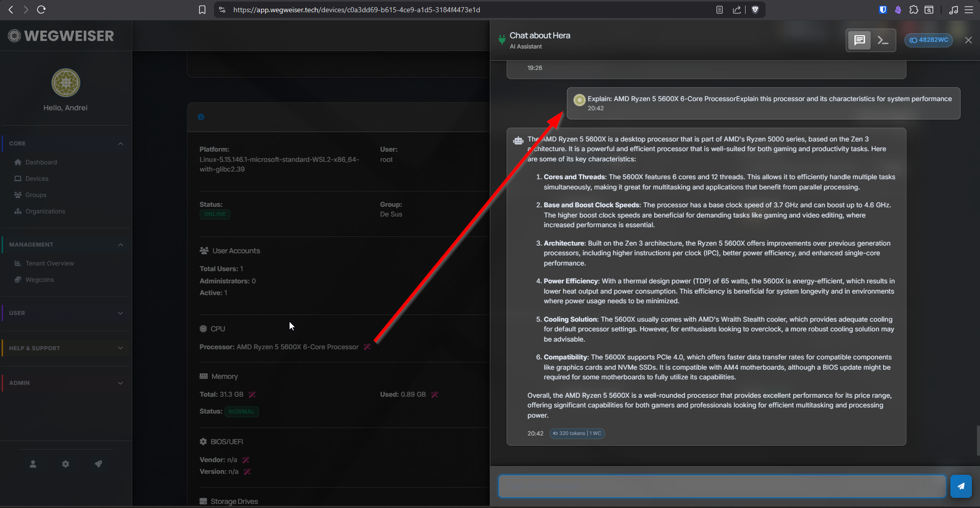Image resolution: width=980 pixels, height=508 pixels.
Task: Click the AI explain wand beside Processor
Action: pos(367,347)
